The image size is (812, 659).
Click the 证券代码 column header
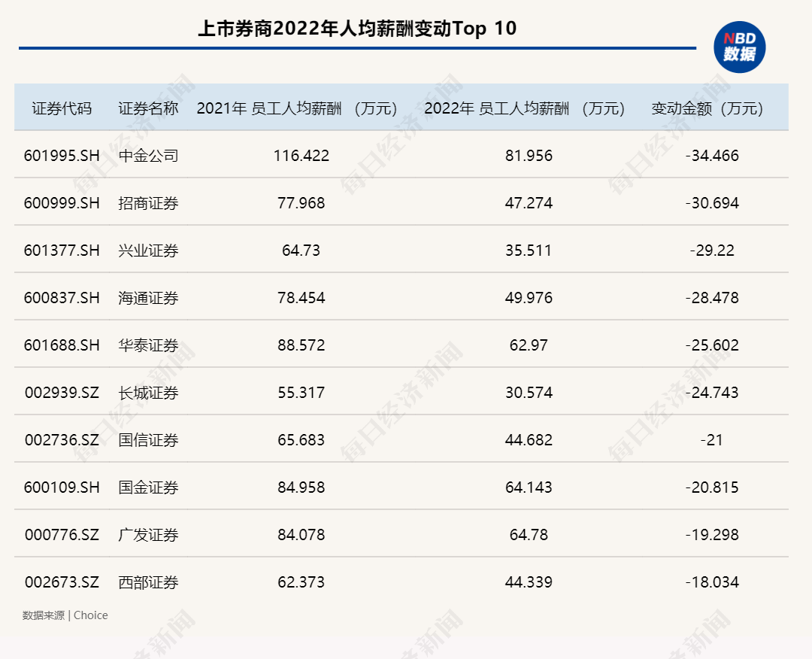pyautogui.click(x=62, y=108)
